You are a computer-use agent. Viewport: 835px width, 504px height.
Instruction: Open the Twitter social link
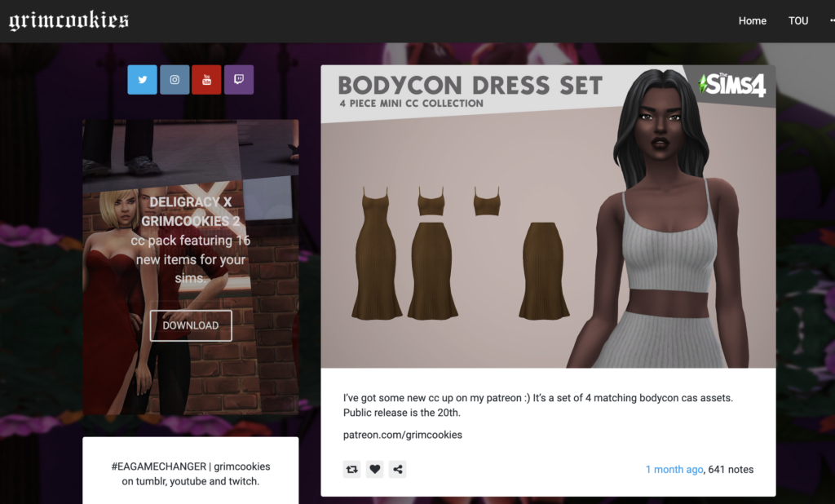142,80
